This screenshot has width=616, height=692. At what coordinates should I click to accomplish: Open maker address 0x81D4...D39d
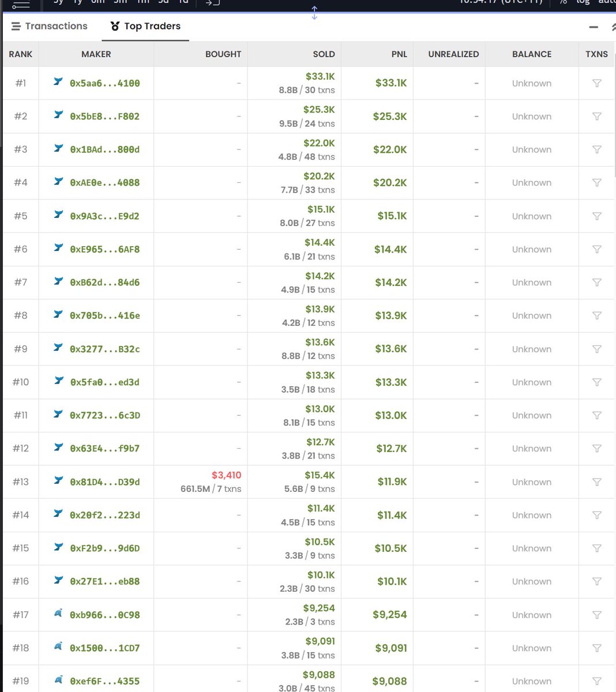coord(105,482)
